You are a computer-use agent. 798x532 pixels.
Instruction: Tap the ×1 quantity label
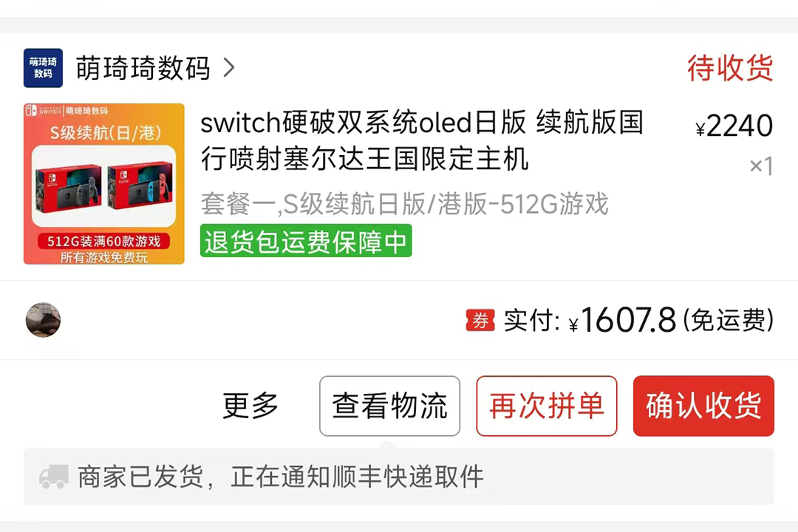[x=761, y=166]
